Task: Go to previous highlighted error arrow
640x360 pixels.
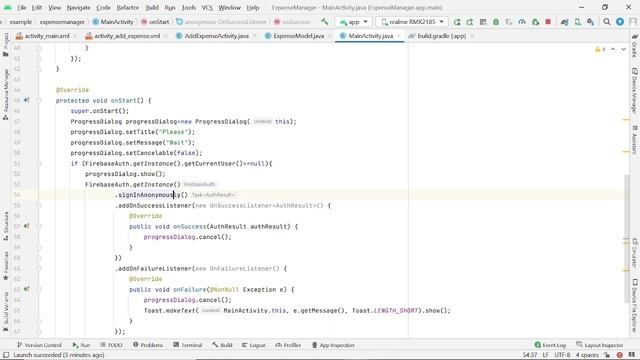Action: (x=613, y=49)
